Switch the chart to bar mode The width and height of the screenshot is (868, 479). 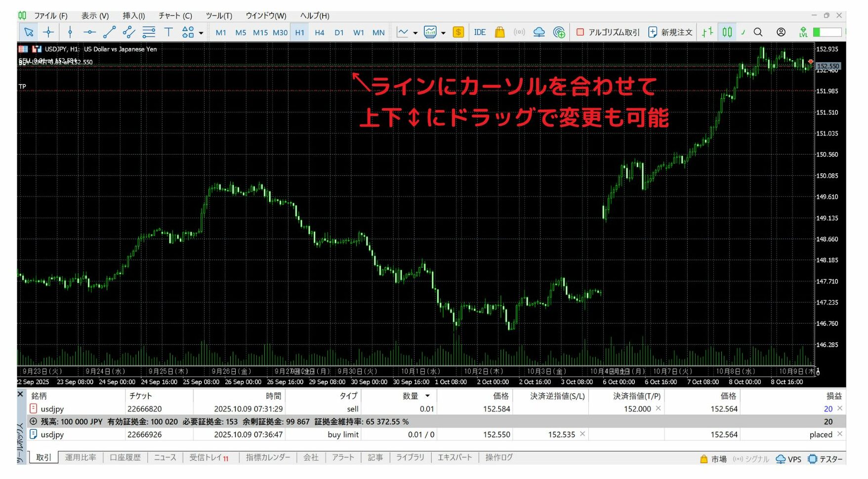pyautogui.click(x=707, y=32)
